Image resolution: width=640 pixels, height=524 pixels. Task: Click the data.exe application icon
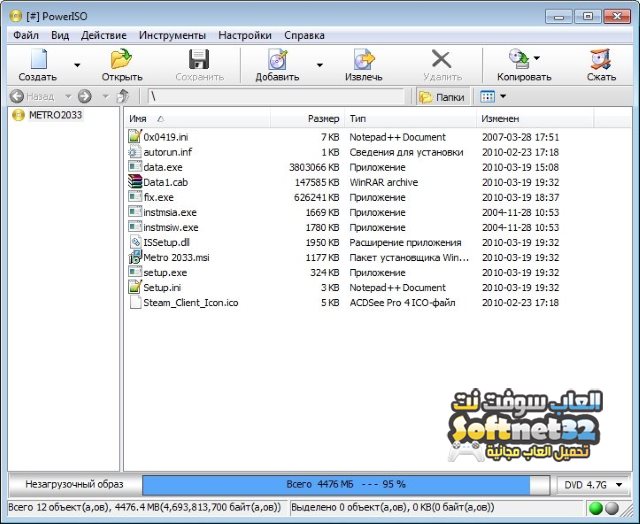[x=135, y=167]
